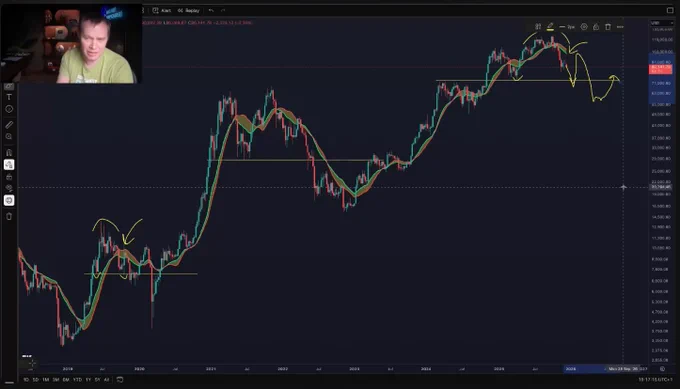
Task: Click the highlighted sync drawings icon in left toolbar
Action: [x=9, y=200]
